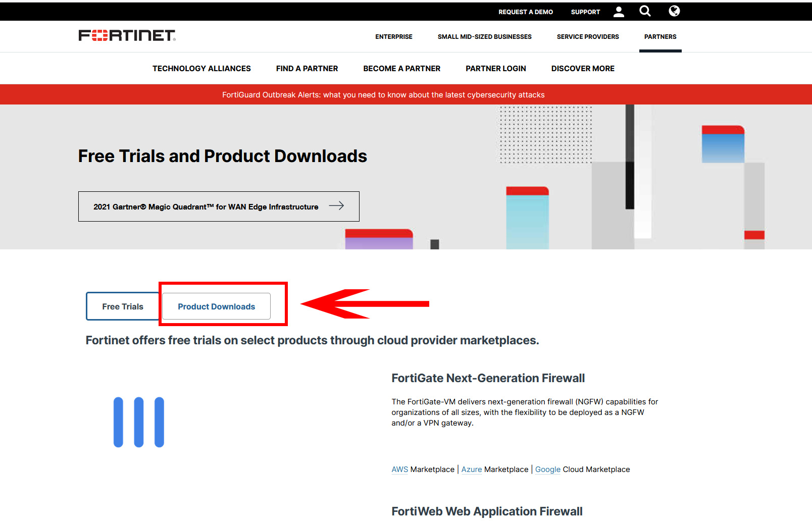
Task: Open the search magnifier icon
Action: point(645,11)
